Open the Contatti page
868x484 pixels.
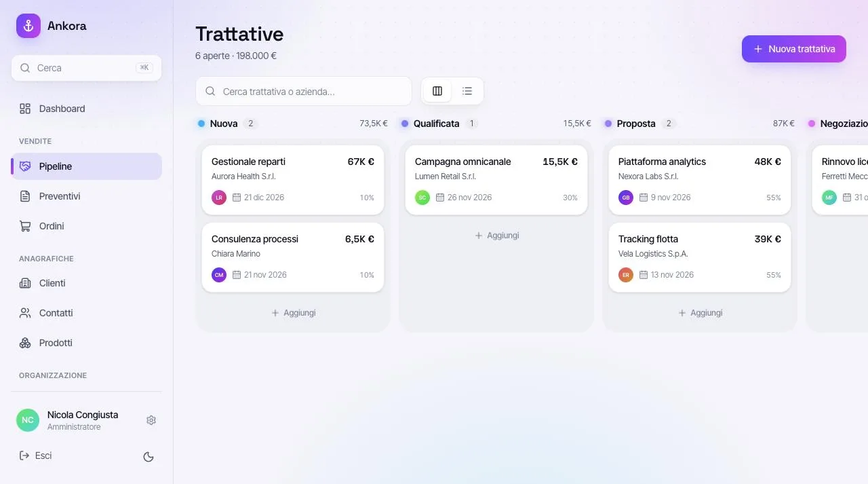point(87,313)
